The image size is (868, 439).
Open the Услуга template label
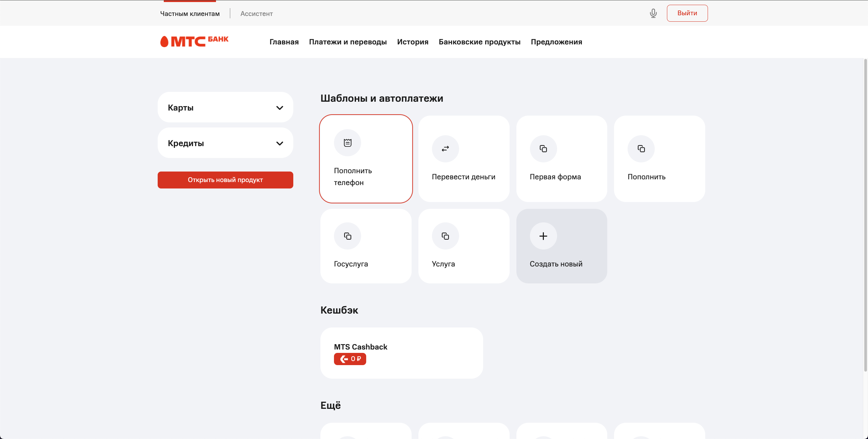443,264
